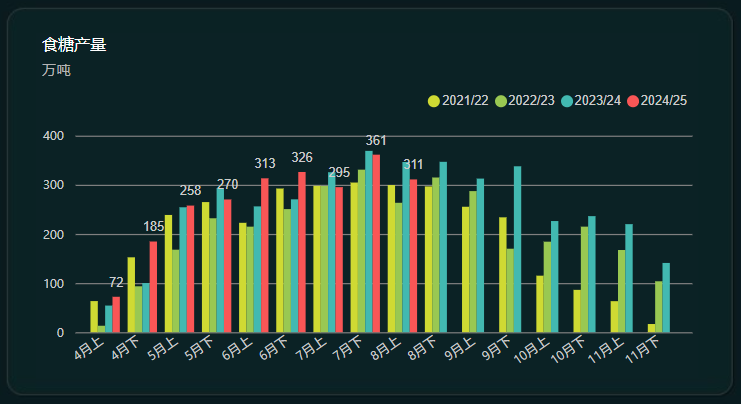Select the red bar labeled 326

coord(302,252)
